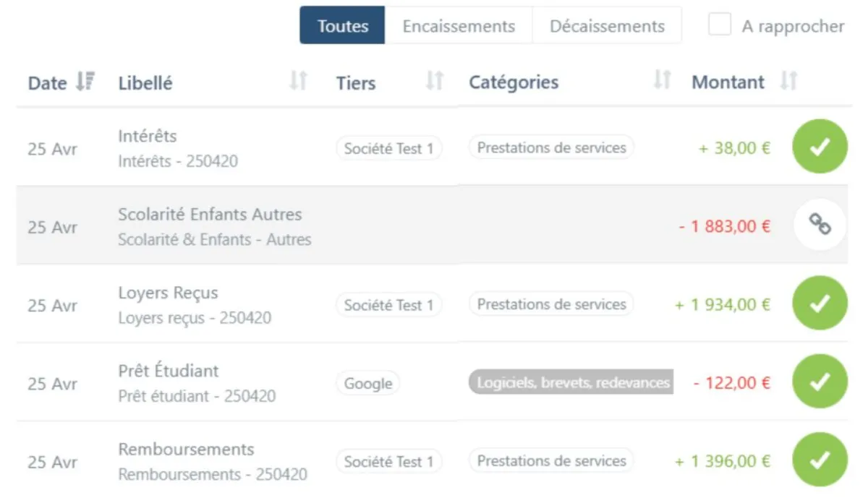Sort by Libellé column arrows
The width and height of the screenshot is (868, 503).
point(298,81)
